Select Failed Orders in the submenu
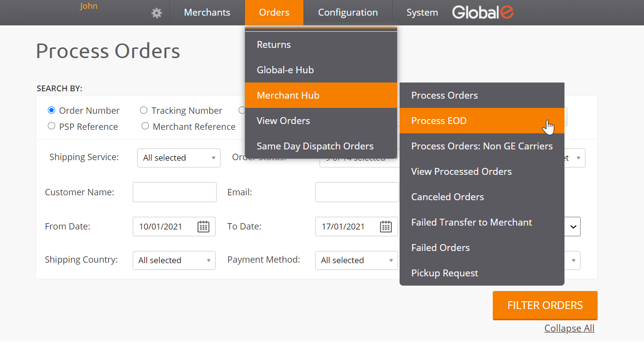 tap(441, 248)
